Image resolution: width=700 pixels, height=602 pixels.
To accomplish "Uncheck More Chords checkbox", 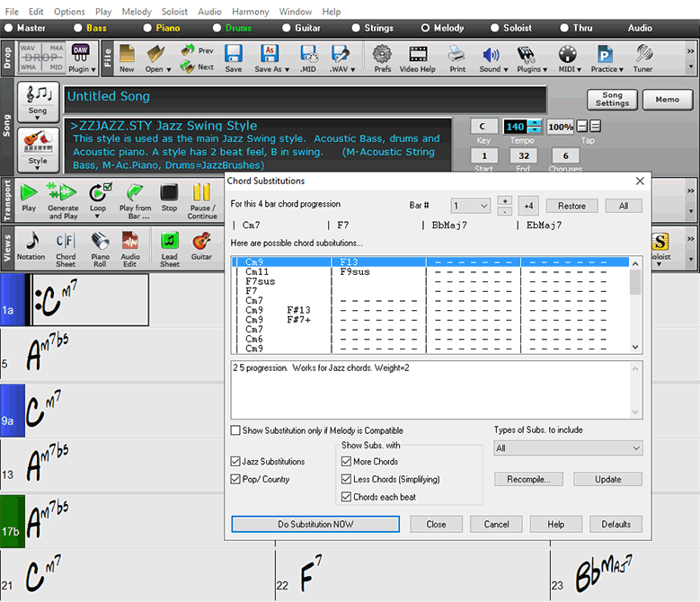I will pyautogui.click(x=346, y=461).
